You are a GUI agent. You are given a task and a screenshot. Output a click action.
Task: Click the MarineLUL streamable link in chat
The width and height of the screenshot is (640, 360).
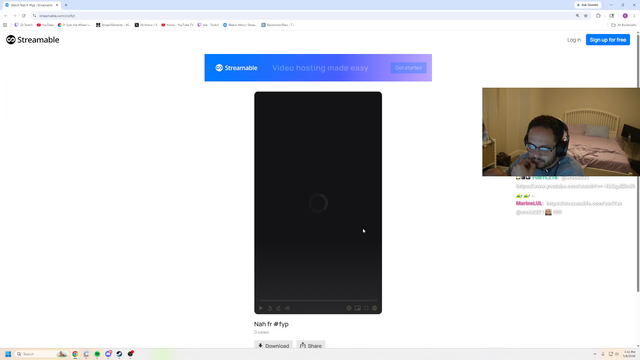584,203
